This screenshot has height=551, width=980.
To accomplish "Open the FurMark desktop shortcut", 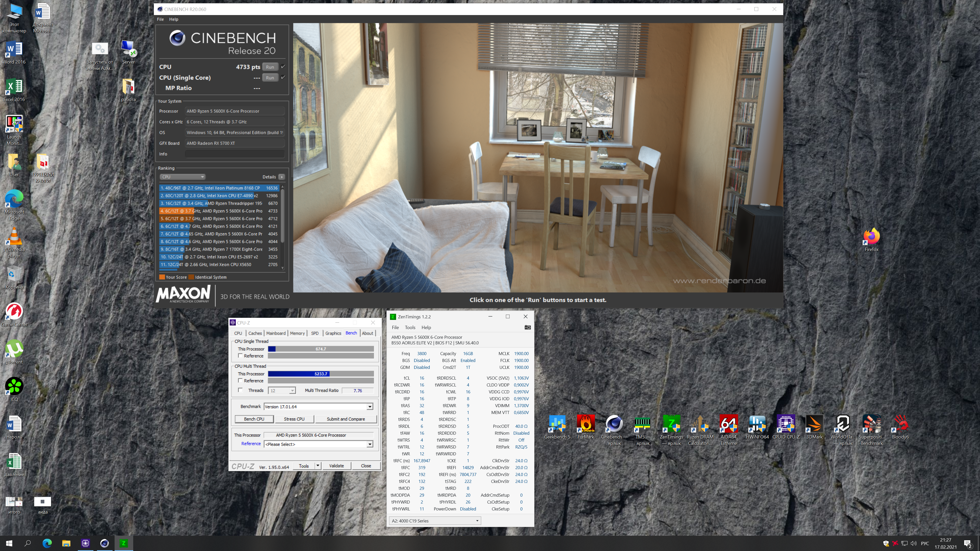I will 585,424.
